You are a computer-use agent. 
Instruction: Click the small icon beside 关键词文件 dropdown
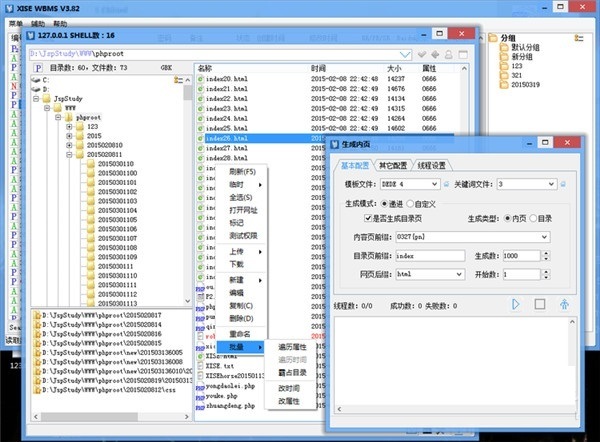tap(563, 184)
